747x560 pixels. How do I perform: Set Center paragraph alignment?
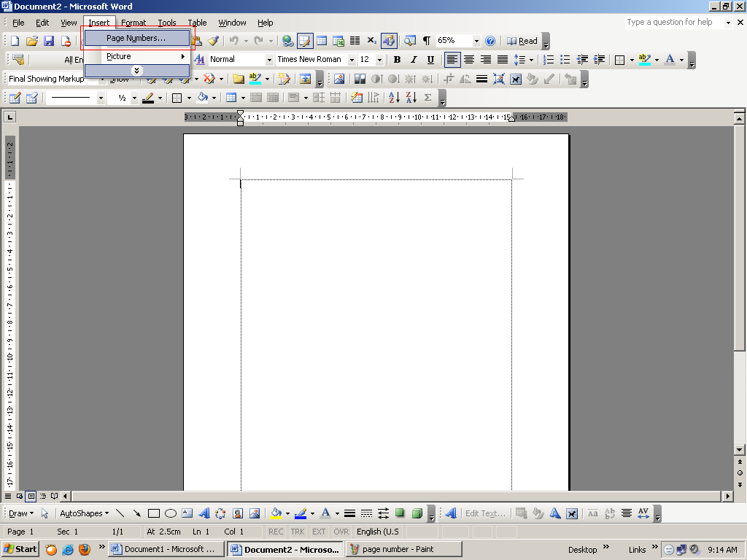[469, 60]
